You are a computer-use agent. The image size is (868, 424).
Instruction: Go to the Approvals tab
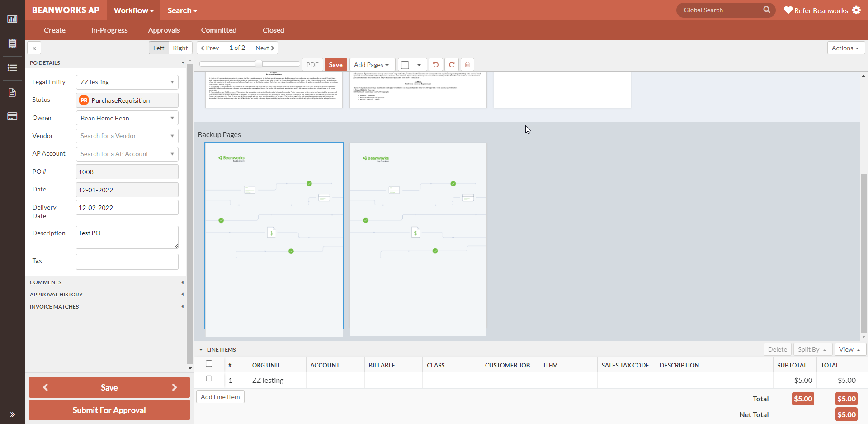[x=164, y=30]
